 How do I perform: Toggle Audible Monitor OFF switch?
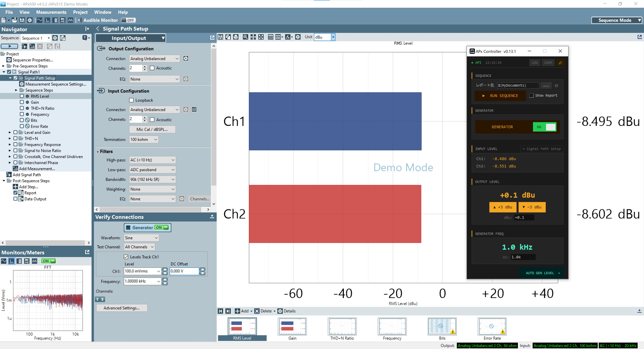coord(128,20)
